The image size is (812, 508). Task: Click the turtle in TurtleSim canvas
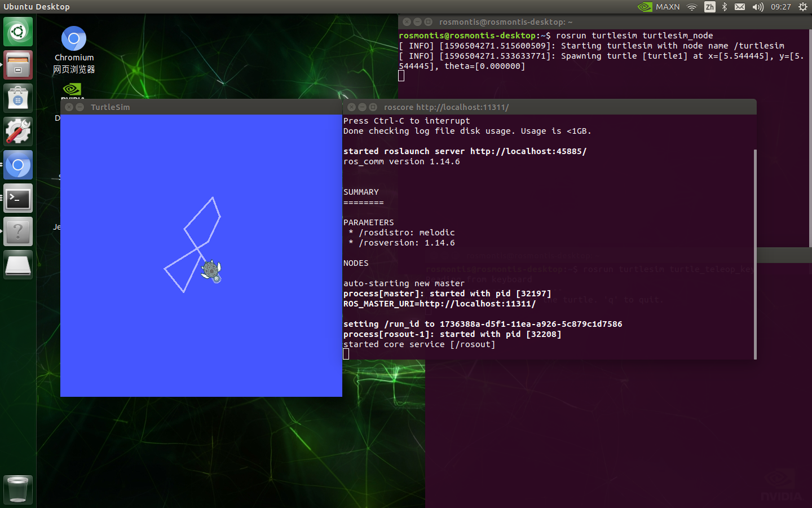coord(211,271)
